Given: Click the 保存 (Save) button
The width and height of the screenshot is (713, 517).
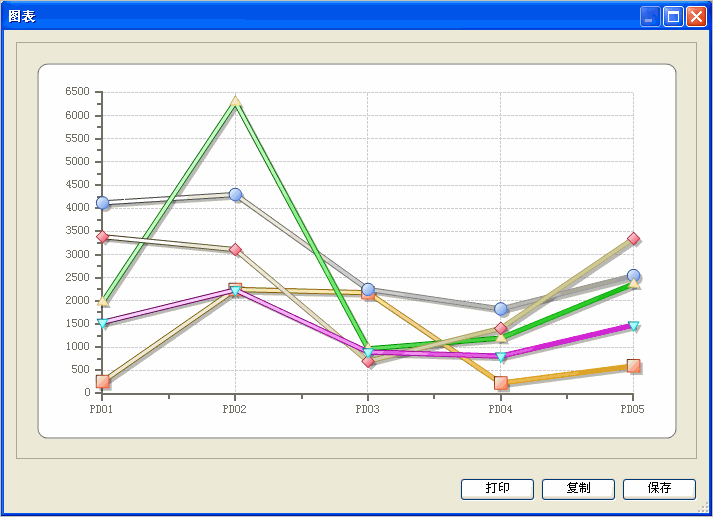Looking at the screenshot, I should click(x=659, y=489).
